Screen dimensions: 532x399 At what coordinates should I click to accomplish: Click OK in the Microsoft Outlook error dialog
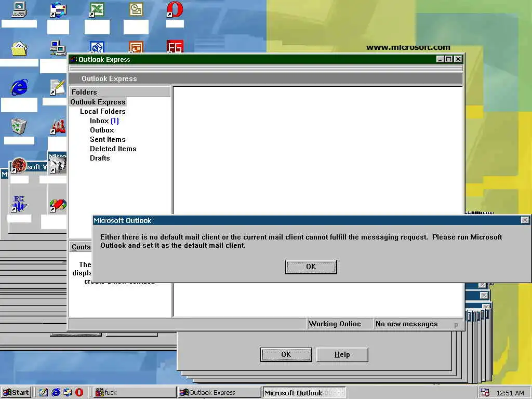311,267
